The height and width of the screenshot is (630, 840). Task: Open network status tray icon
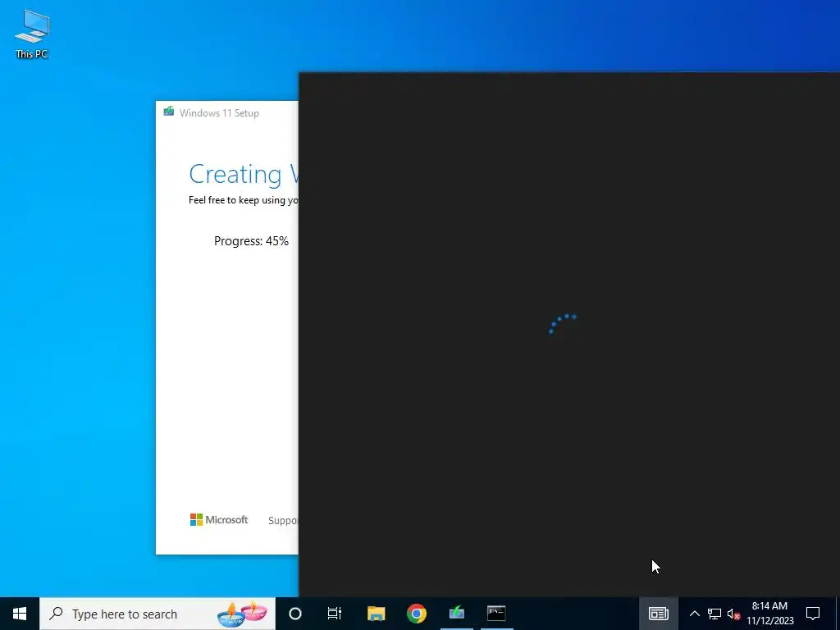pyautogui.click(x=714, y=614)
